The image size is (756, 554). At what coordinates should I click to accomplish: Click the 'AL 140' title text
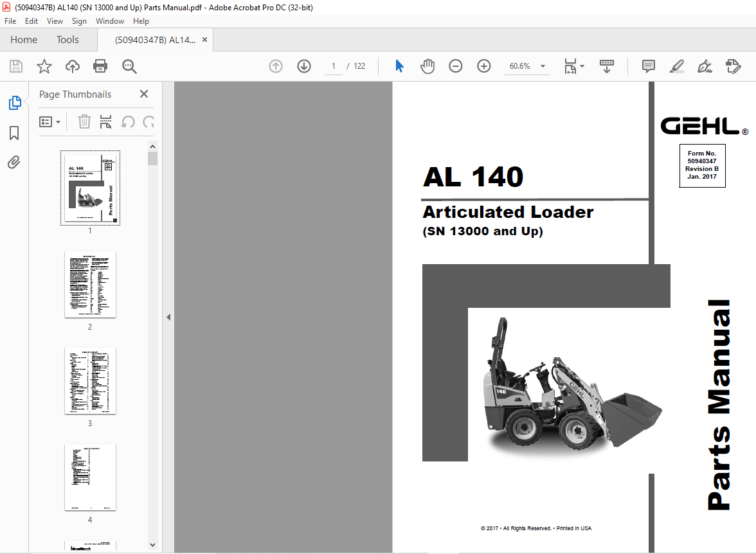(x=473, y=177)
